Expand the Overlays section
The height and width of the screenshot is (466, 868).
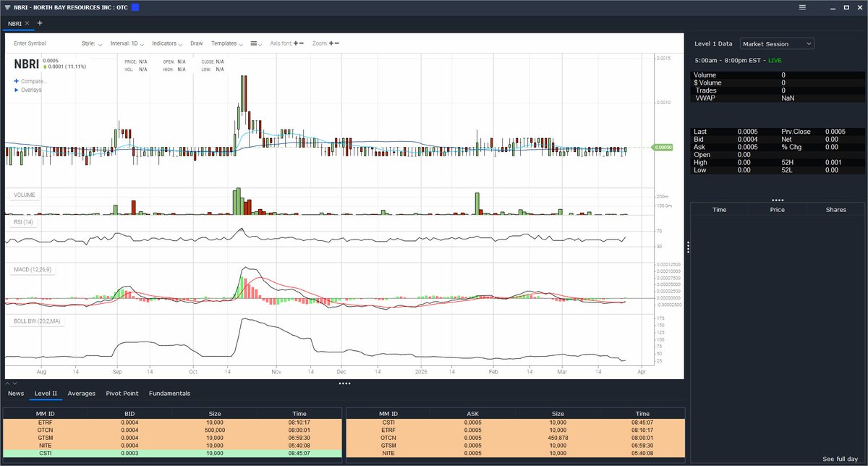[27, 90]
